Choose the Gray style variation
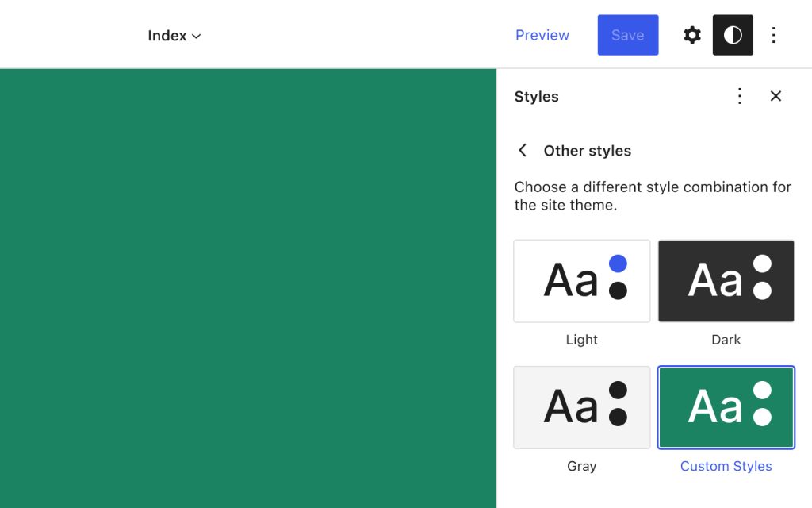 click(x=581, y=407)
